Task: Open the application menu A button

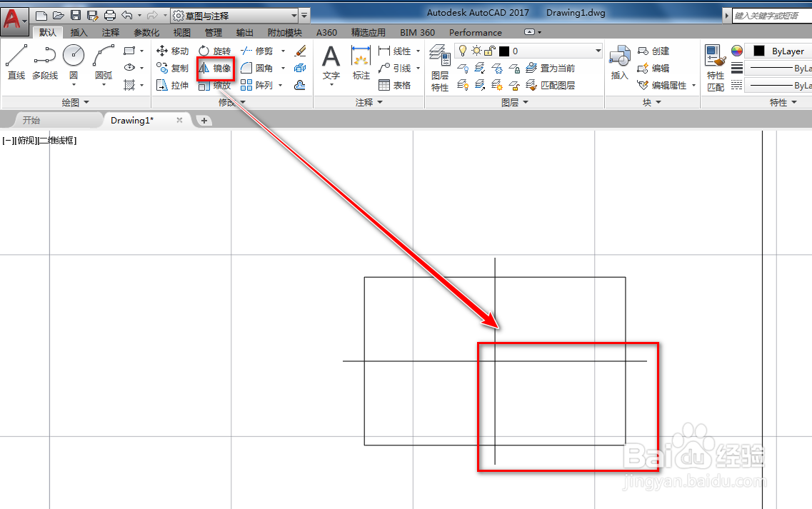Action: pyautogui.click(x=14, y=21)
